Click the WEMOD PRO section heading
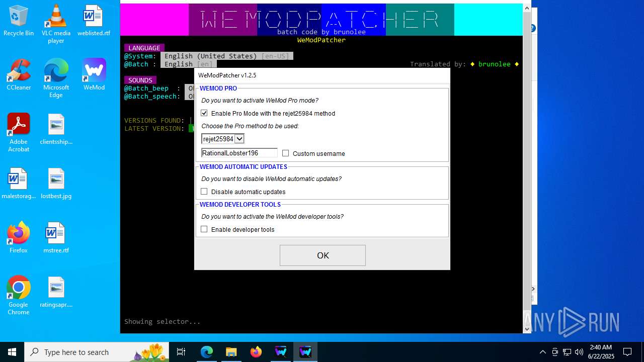Viewport: 644px width, 362px height. click(x=218, y=88)
